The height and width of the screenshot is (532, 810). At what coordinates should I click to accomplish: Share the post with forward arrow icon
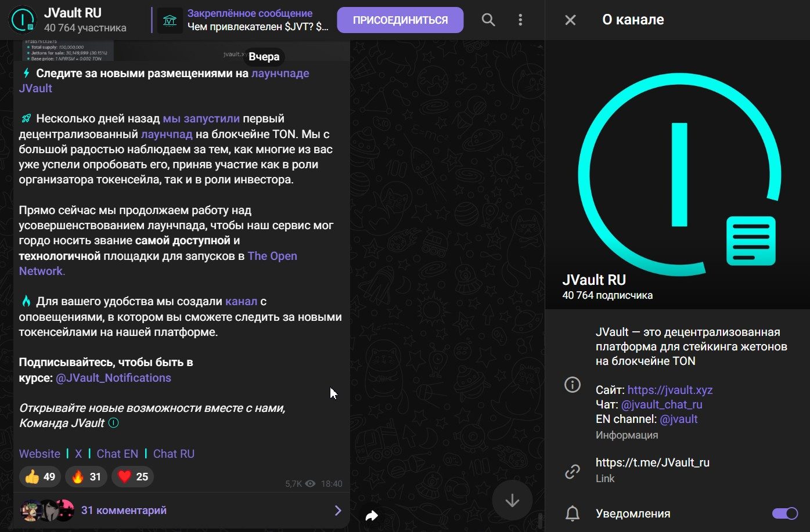click(x=372, y=515)
